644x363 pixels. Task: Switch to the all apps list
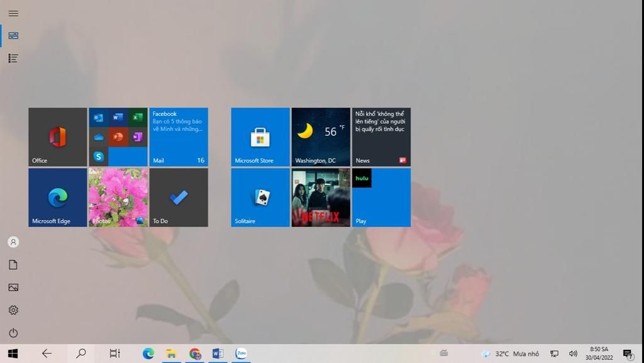(13, 59)
